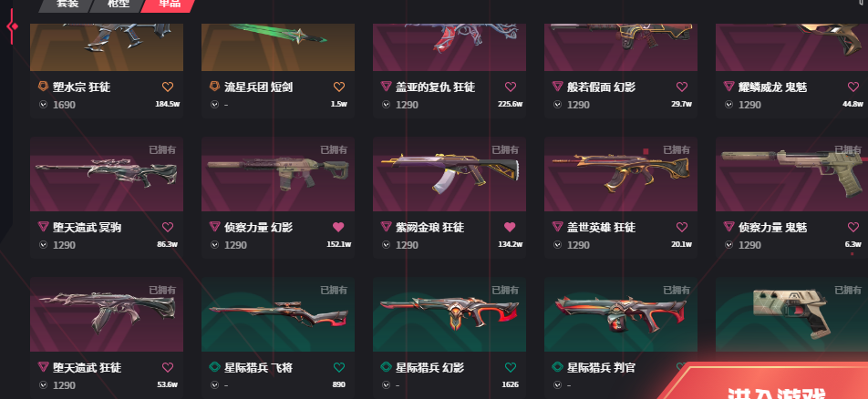Click heart icon for 盖亚的复仇 狂徒

point(511,87)
